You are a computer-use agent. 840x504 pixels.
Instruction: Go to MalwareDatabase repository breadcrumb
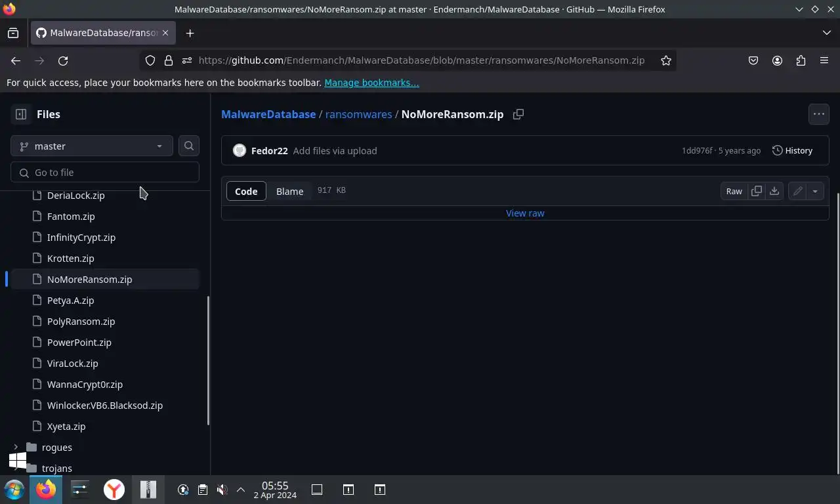click(268, 114)
